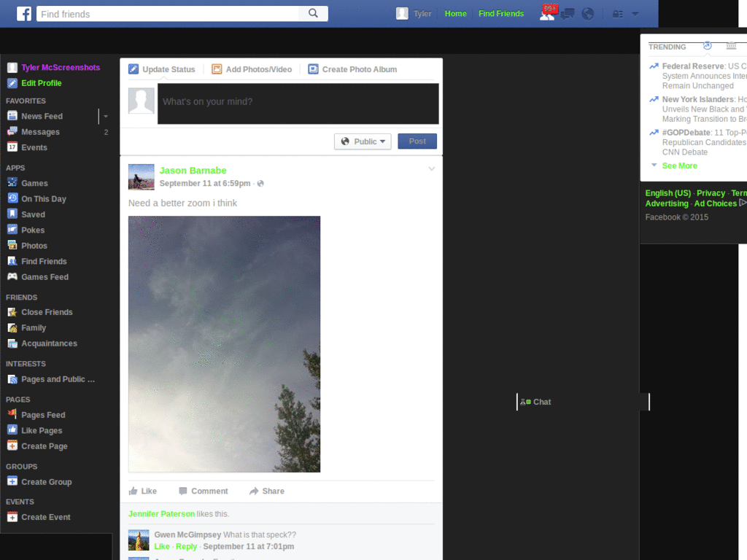Image resolution: width=747 pixels, height=560 pixels.
Task: Open News Feed icon in Favorites
Action: [12, 116]
